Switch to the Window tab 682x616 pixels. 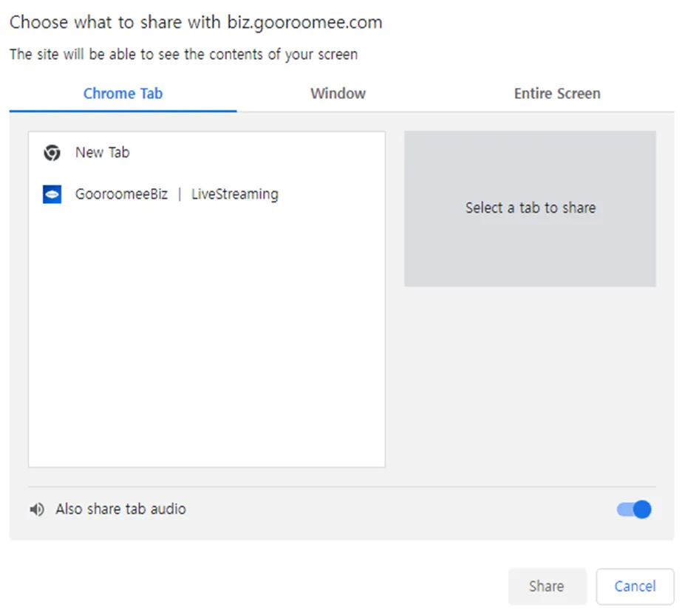[x=338, y=94]
